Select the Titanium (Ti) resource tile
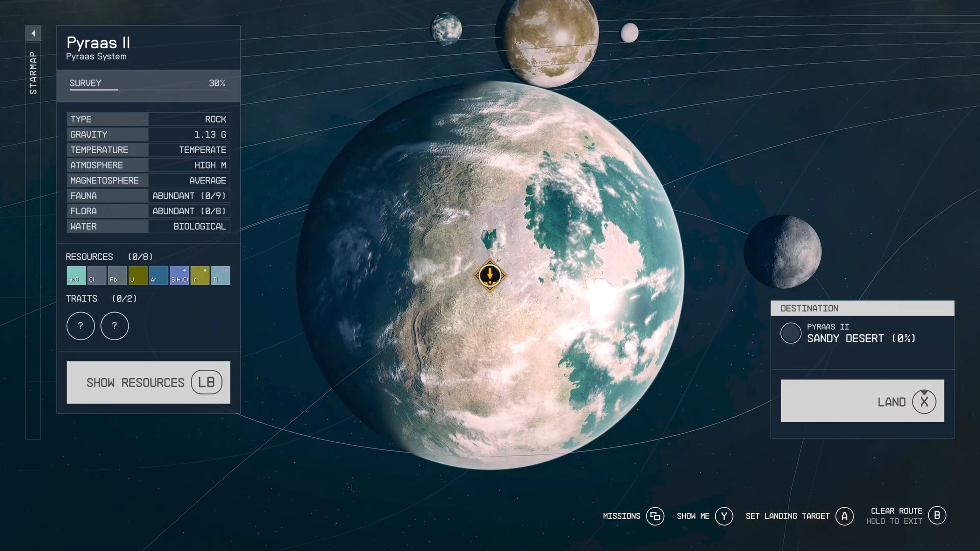This screenshot has width=980, height=551. 221,275
